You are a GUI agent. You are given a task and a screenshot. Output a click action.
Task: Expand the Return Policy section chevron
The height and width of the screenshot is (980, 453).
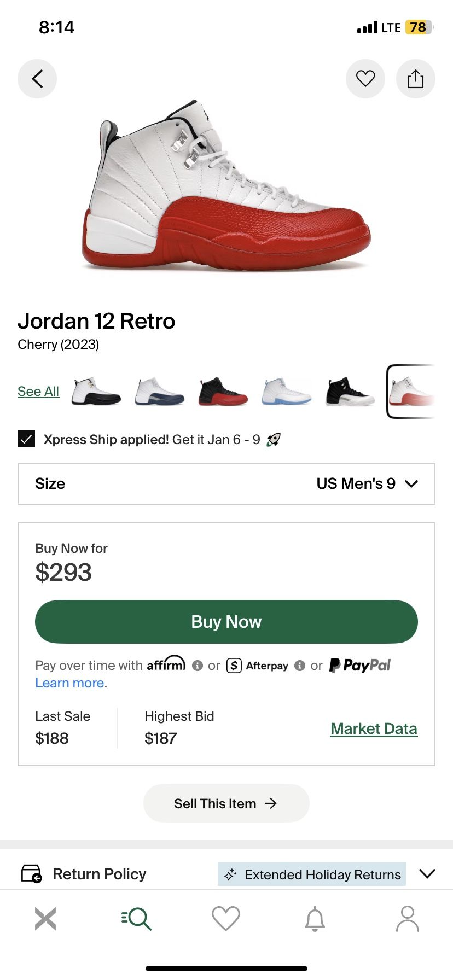click(x=427, y=873)
